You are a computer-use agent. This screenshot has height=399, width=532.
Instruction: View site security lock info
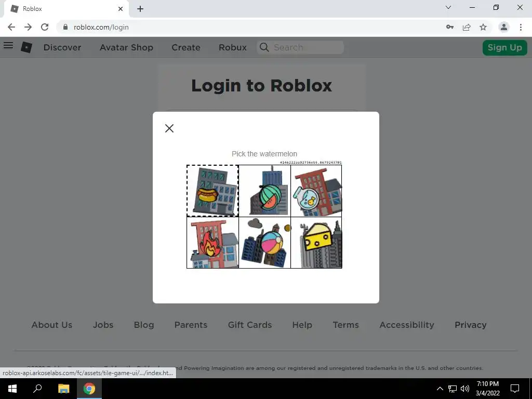point(65,27)
